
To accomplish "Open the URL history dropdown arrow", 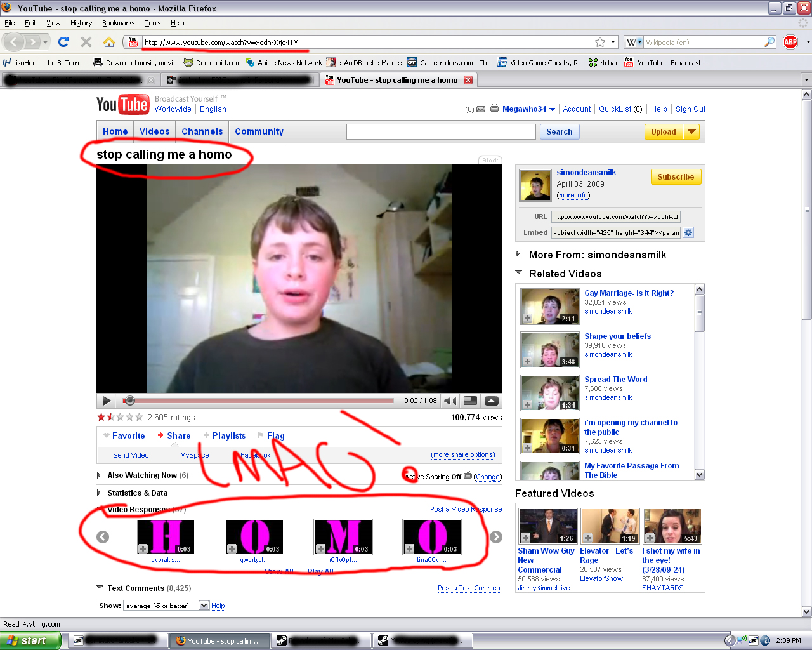I will click(x=613, y=42).
